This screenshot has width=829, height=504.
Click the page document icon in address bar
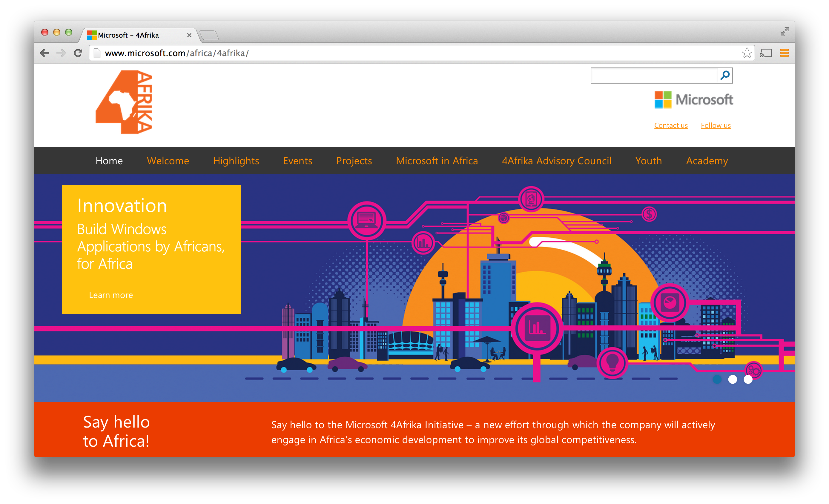[97, 53]
